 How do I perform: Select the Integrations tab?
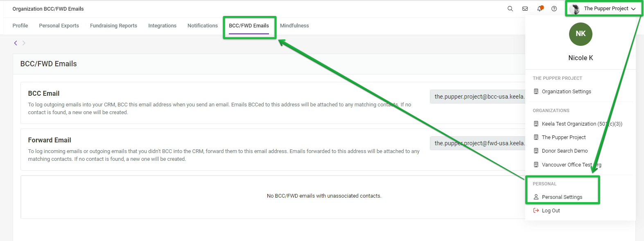click(162, 25)
